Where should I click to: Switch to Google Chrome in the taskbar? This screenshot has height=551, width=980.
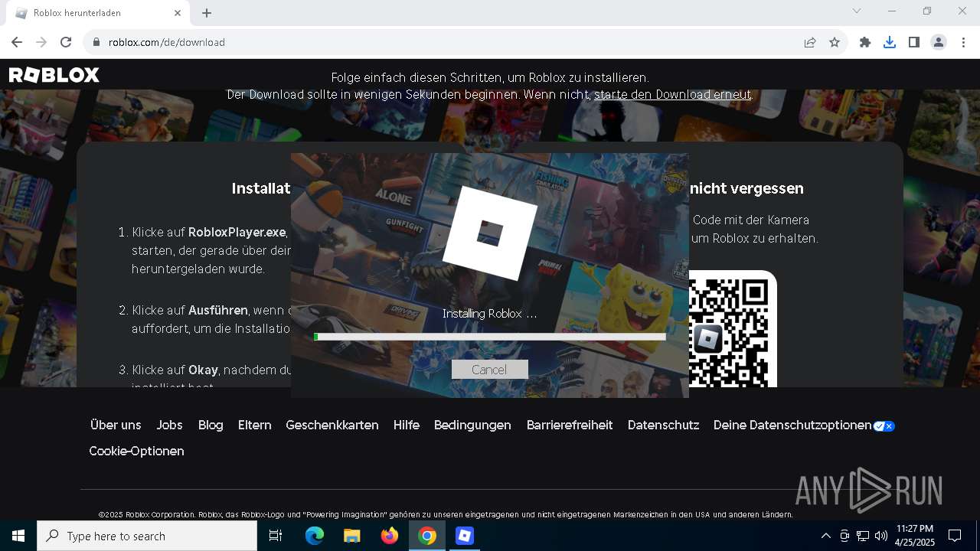427,536
